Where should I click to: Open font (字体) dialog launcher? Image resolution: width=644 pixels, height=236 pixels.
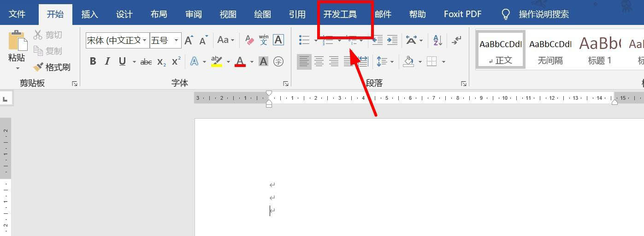(x=286, y=84)
